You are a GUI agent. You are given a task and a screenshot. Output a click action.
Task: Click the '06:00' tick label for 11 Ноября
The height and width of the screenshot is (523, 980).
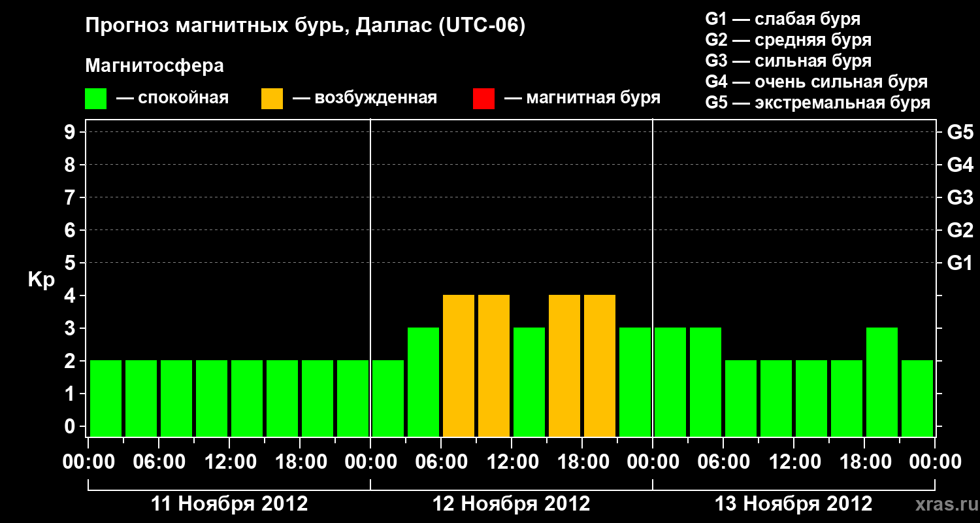coord(159,462)
